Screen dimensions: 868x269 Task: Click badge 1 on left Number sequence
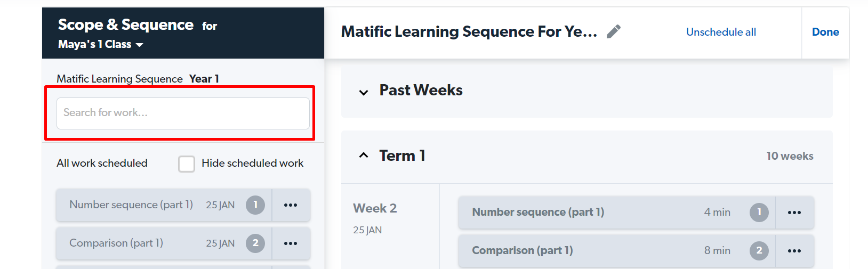click(255, 205)
